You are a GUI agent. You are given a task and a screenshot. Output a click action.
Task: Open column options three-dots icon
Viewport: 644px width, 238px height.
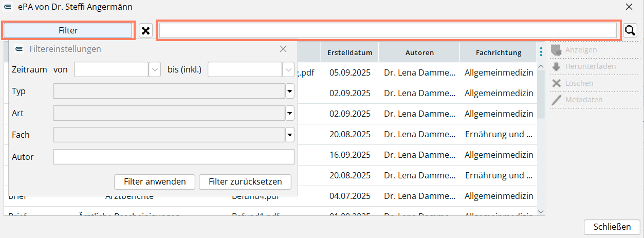[541, 52]
